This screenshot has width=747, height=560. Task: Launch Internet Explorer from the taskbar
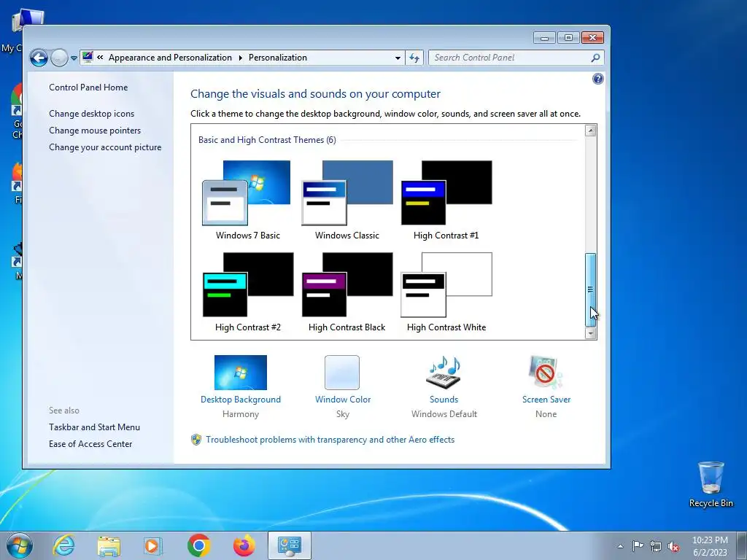click(x=64, y=545)
